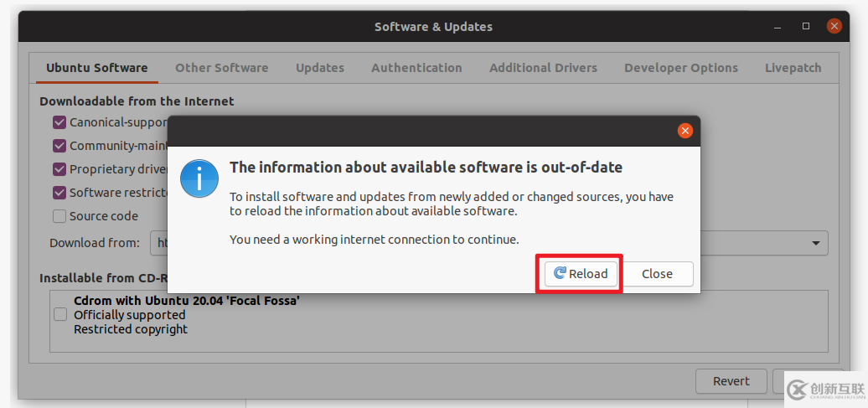Close the dialog with orange X icon
Viewport: 868px width, 408px height.
coord(685,131)
